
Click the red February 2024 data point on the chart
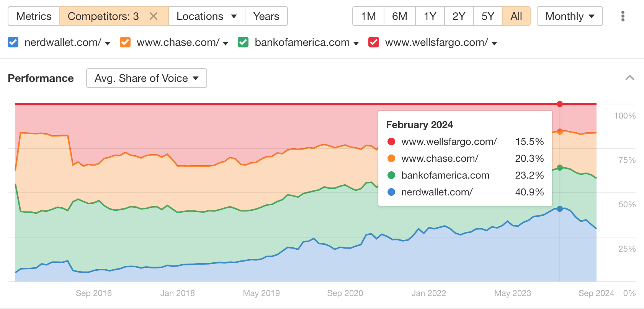pos(560,103)
